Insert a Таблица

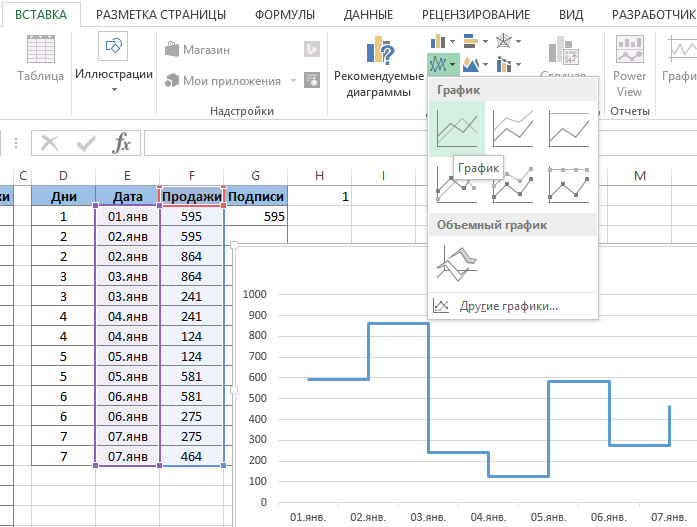click(x=40, y=58)
